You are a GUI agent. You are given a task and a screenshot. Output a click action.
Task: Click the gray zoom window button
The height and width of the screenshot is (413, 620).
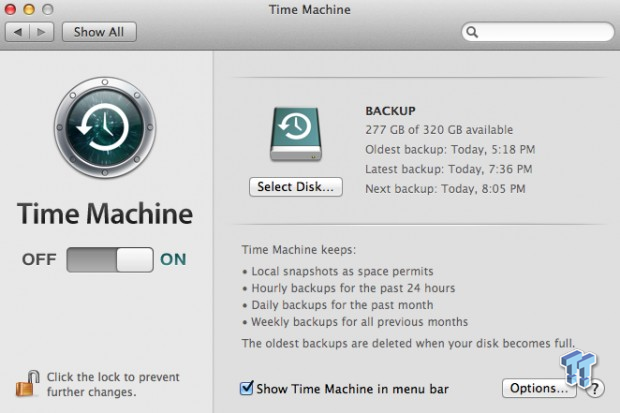pos(48,9)
